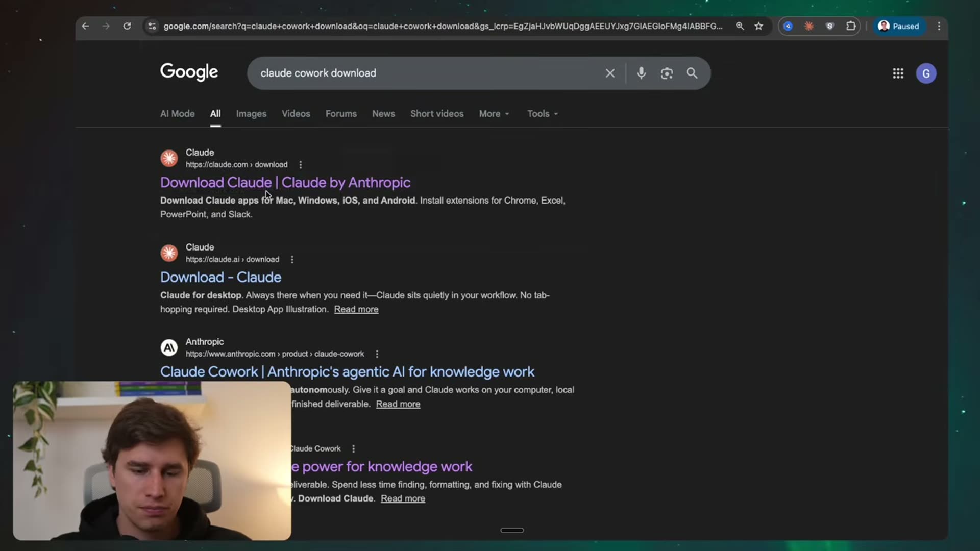The height and width of the screenshot is (551, 980).
Task: Switch to Short videos tab
Action: (x=437, y=114)
